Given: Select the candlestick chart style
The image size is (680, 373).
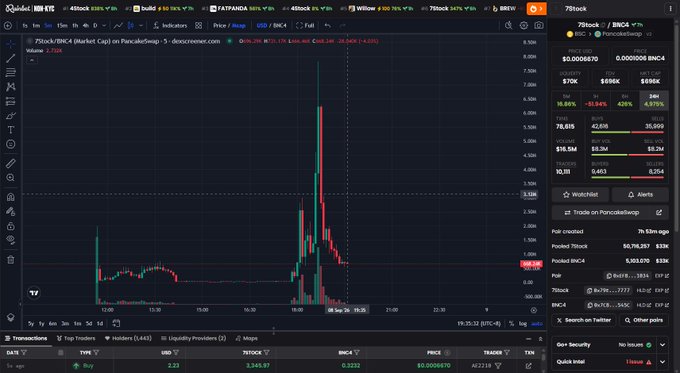Looking at the screenshot, I should [131, 26].
